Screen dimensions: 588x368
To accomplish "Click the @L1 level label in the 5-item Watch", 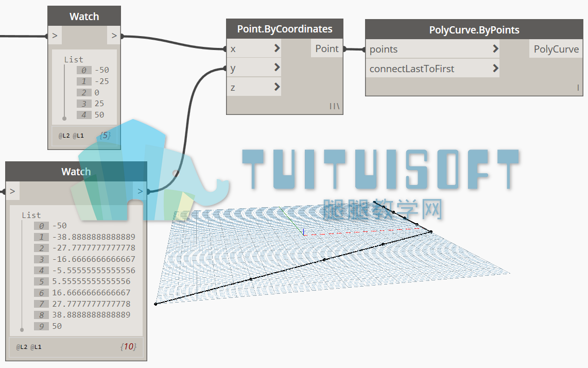I will point(78,136).
